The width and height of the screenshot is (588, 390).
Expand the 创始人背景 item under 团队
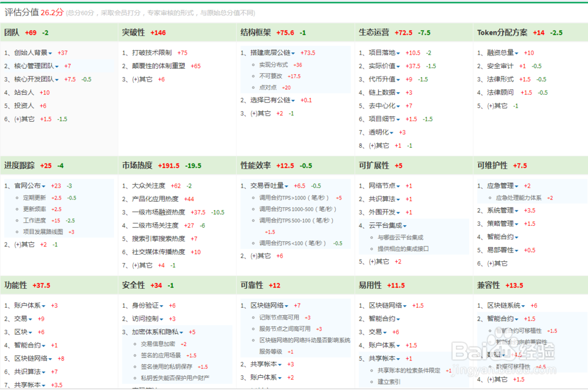click(50, 54)
